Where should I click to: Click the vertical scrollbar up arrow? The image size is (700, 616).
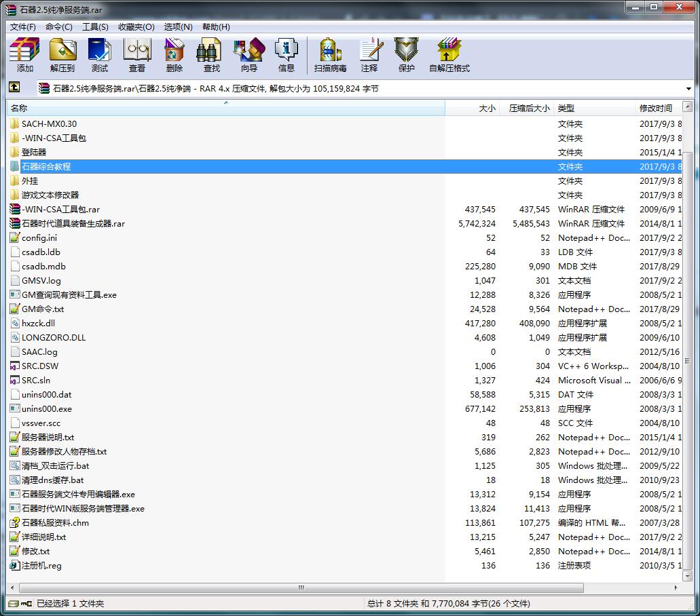pos(688,106)
